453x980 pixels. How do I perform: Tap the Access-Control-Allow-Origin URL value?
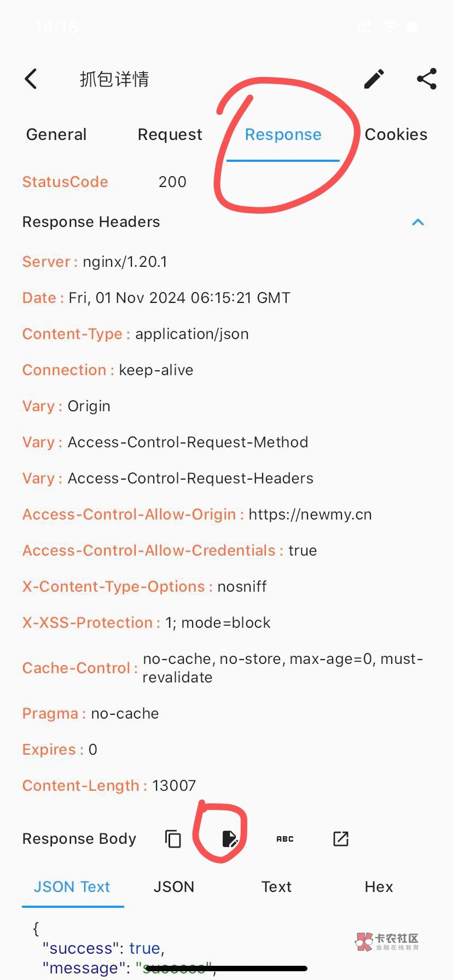[x=310, y=515]
